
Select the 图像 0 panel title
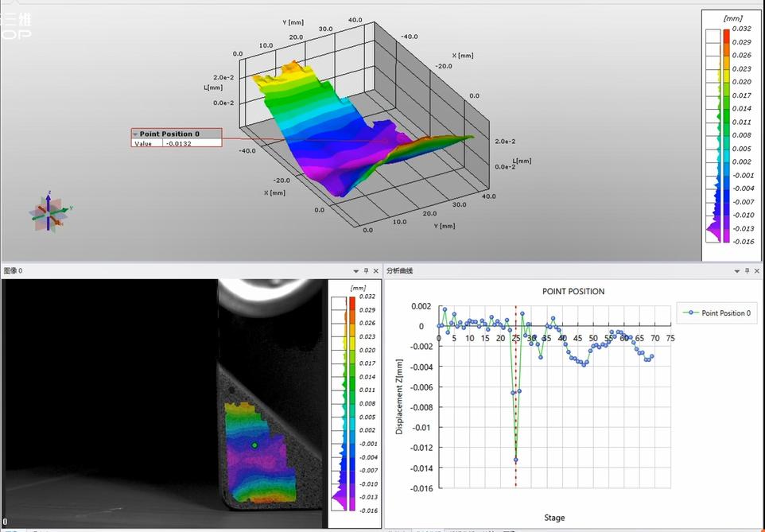click(x=14, y=271)
